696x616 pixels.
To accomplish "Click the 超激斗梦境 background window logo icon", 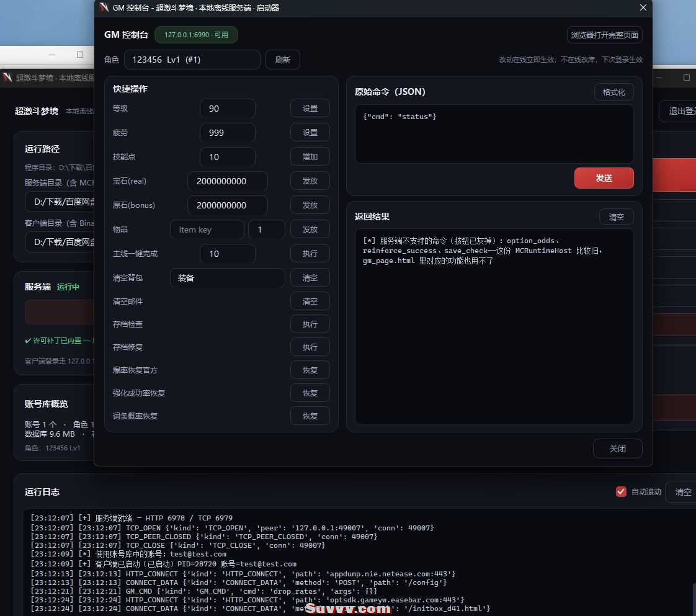I will (7, 78).
